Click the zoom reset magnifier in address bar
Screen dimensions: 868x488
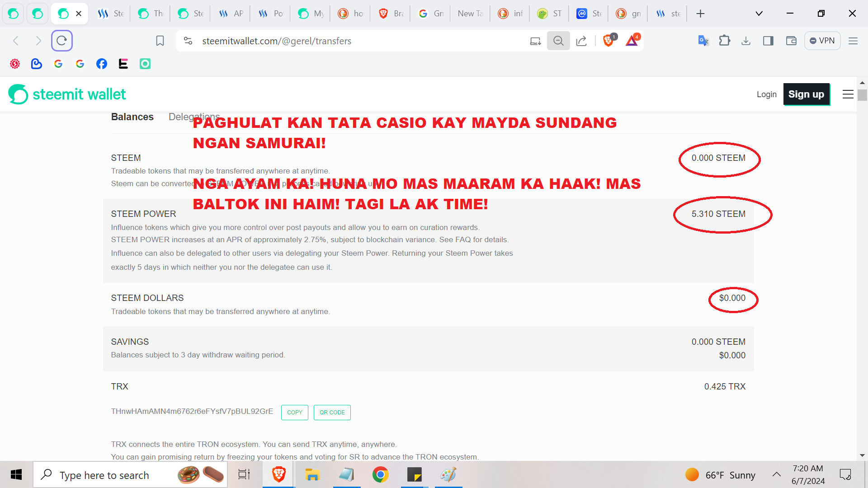point(558,41)
